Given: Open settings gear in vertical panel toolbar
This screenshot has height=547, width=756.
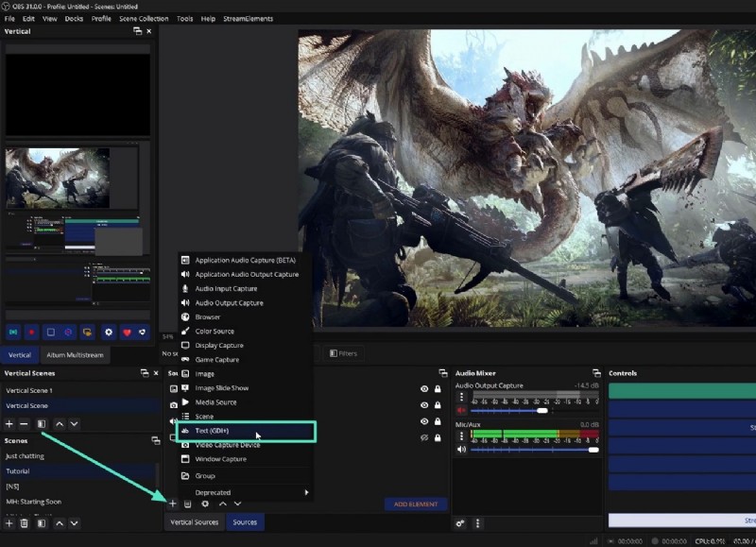Looking at the screenshot, I should tap(109, 331).
